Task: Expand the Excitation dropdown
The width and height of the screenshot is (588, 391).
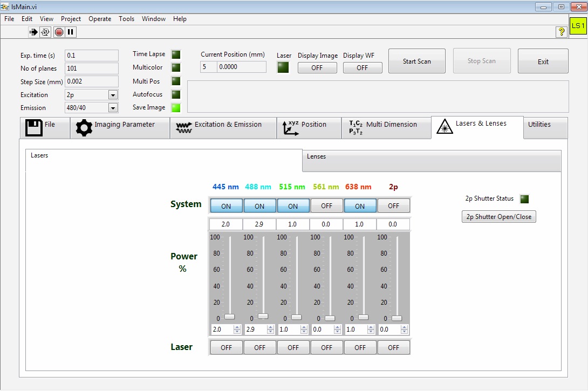Action: pyautogui.click(x=113, y=95)
